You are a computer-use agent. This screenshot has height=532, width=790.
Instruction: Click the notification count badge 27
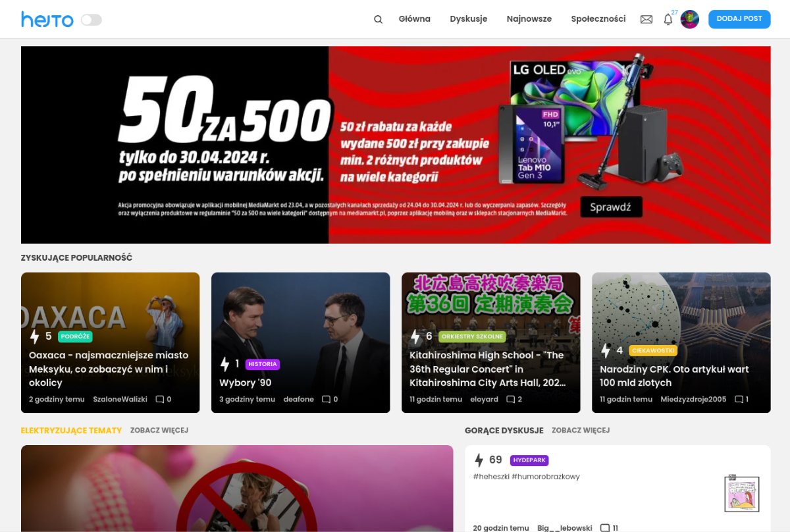pyautogui.click(x=675, y=13)
